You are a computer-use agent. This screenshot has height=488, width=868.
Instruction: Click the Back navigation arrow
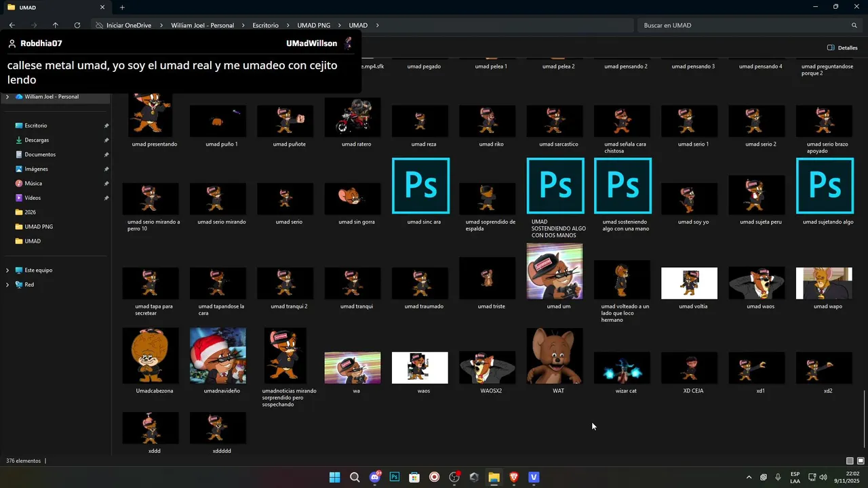[12, 25]
